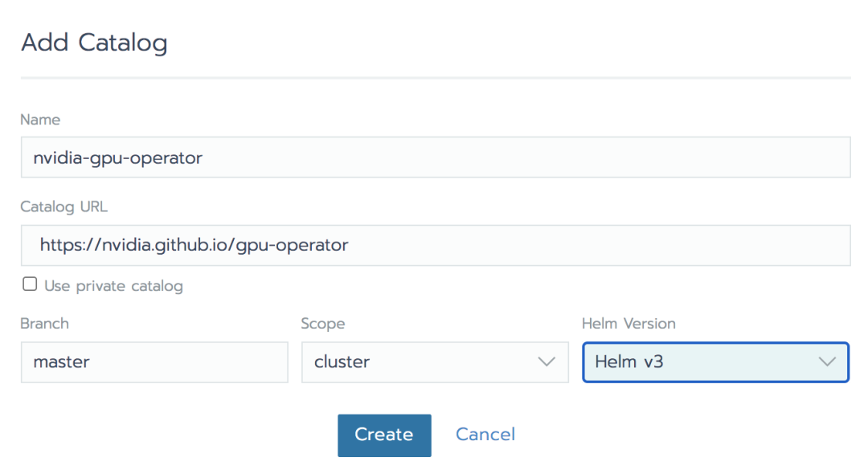Image resolution: width=868 pixels, height=474 pixels.
Task: Cancel adding the catalog
Action: pos(485,435)
